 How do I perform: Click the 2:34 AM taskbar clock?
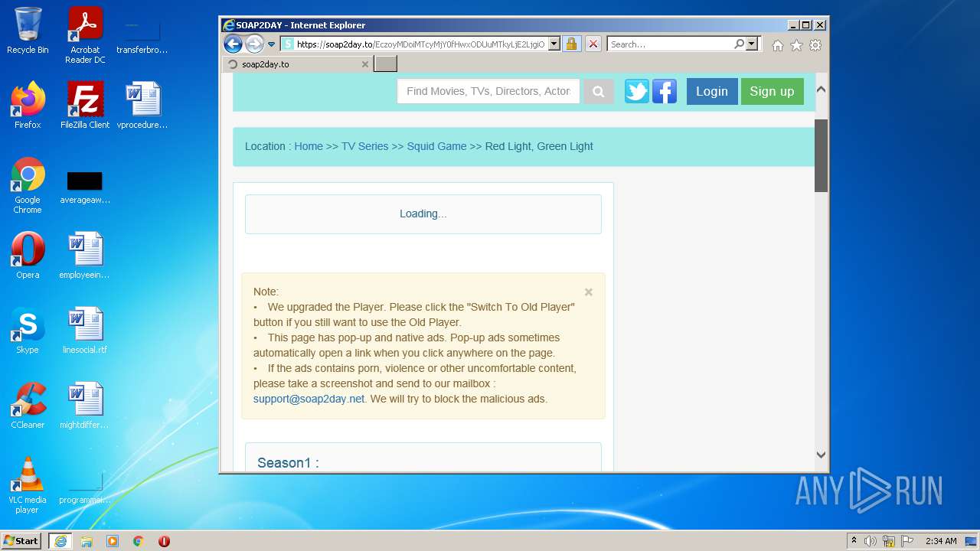tap(941, 541)
